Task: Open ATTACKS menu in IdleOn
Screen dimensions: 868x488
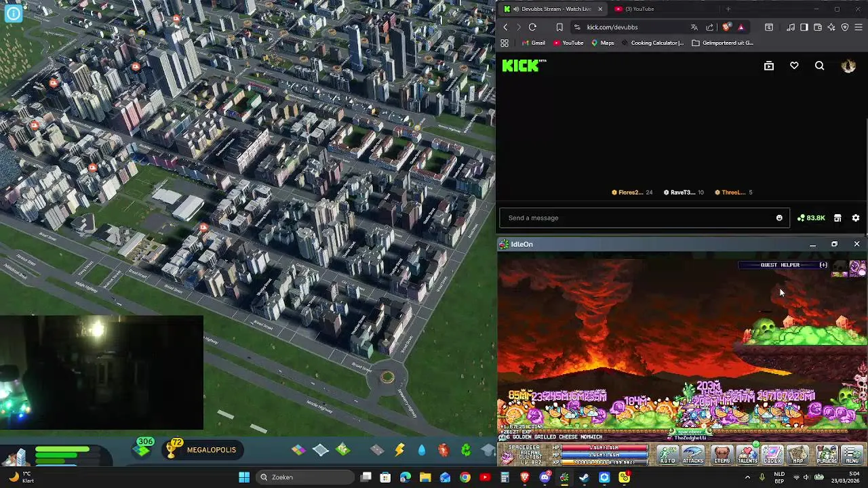Action: (693, 455)
